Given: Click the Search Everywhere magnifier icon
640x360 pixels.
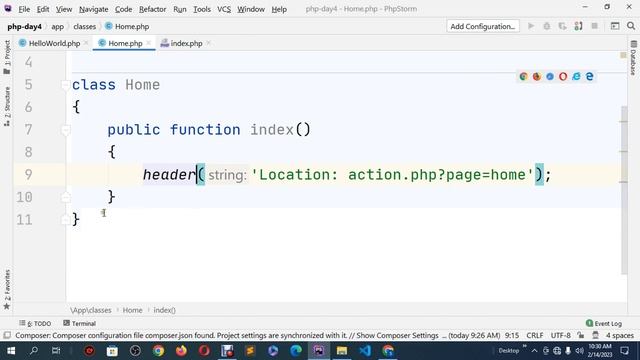Looking at the screenshot, I should pos(631,26).
